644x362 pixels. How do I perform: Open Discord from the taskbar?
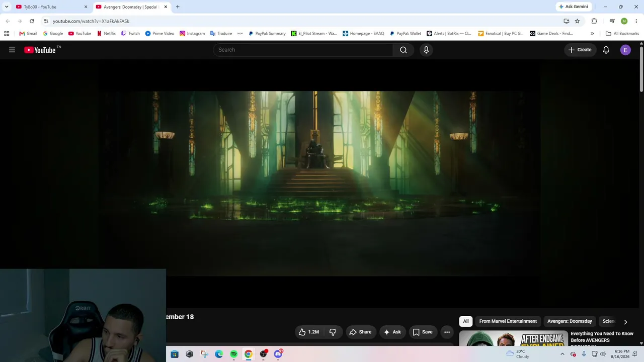tap(278, 354)
